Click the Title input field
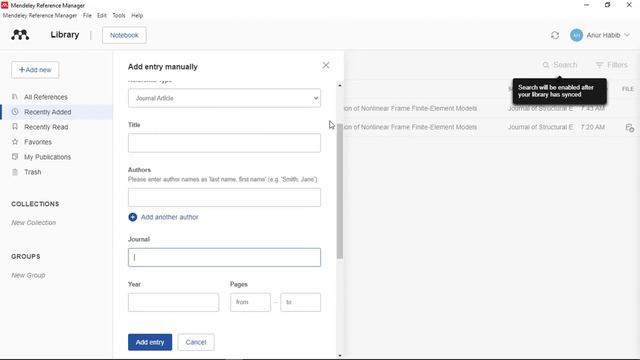 tap(224, 143)
